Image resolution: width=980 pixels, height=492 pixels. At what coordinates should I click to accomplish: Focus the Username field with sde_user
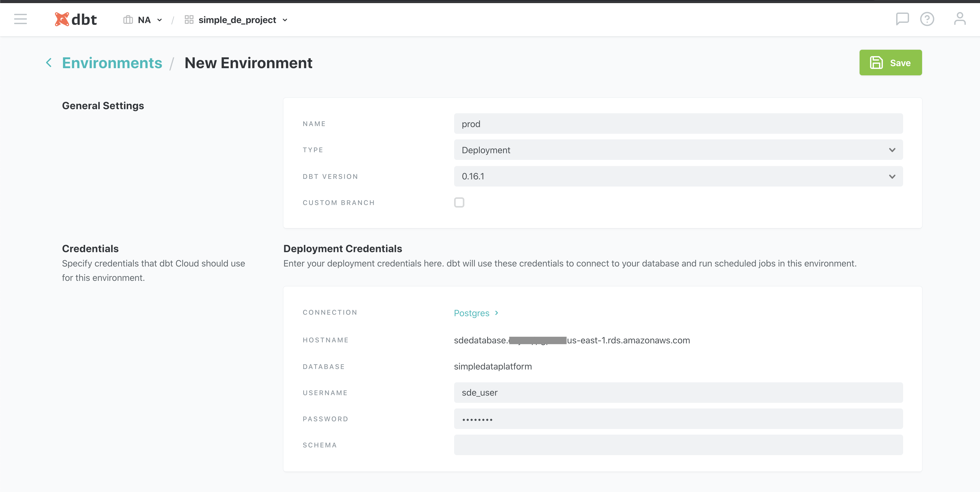coord(678,393)
